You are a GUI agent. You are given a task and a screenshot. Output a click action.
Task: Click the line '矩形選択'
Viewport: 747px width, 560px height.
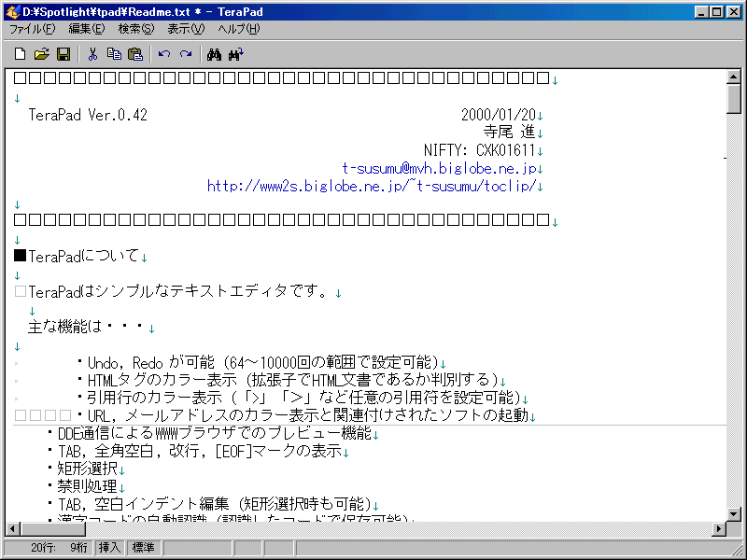click(82, 469)
